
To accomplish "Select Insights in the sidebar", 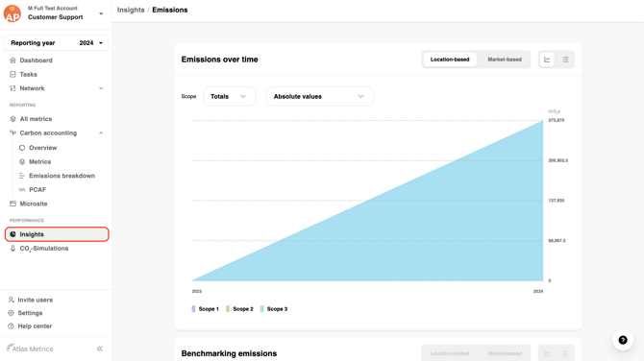I will click(x=57, y=234).
